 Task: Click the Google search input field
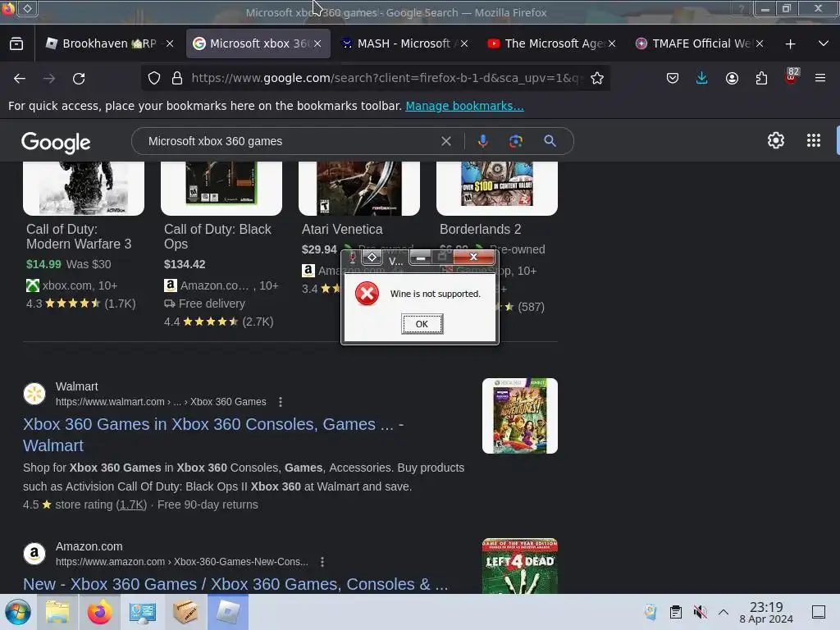click(x=290, y=141)
